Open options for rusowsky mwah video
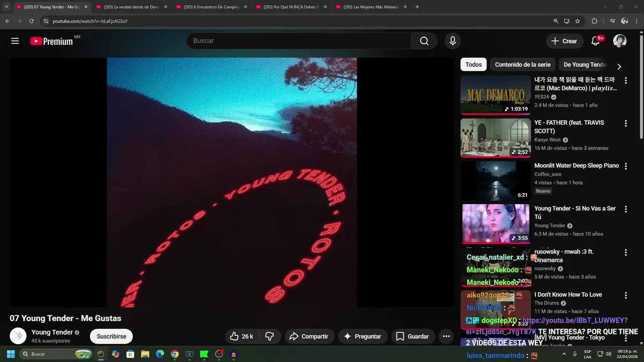 pyautogui.click(x=626, y=252)
